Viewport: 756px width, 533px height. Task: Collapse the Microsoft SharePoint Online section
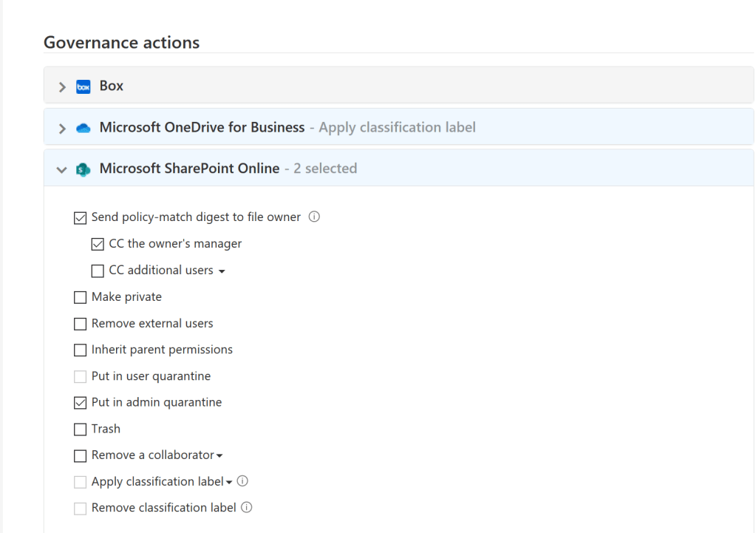click(62, 169)
